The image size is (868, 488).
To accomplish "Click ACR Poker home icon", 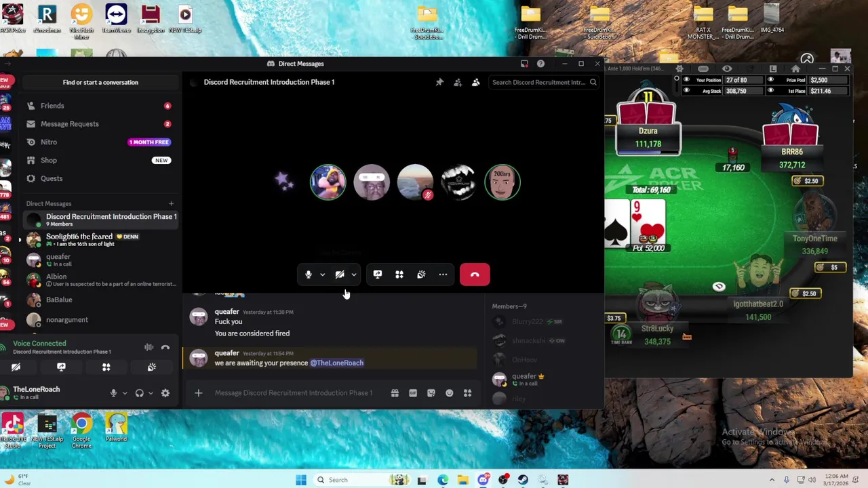I will click(x=795, y=68).
